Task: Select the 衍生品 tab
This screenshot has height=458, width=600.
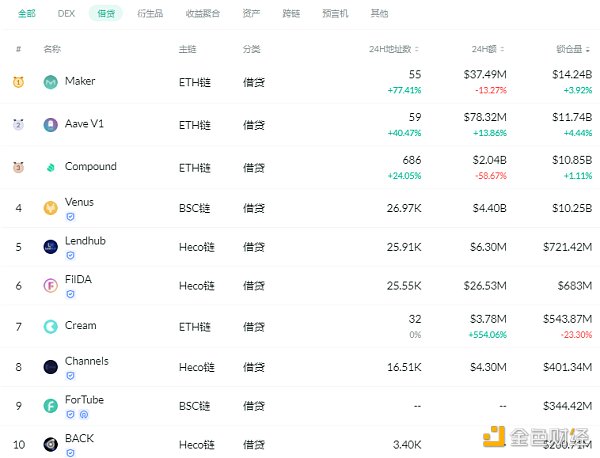Action: coord(150,14)
